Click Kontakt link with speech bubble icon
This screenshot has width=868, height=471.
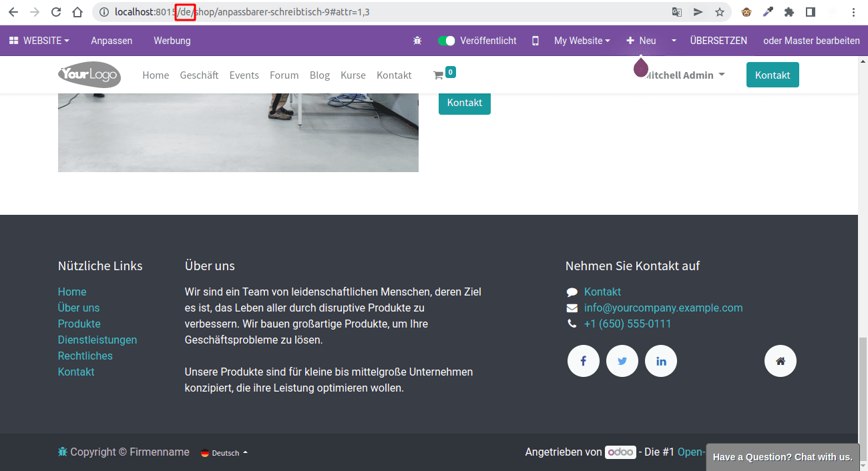[x=602, y=292]
